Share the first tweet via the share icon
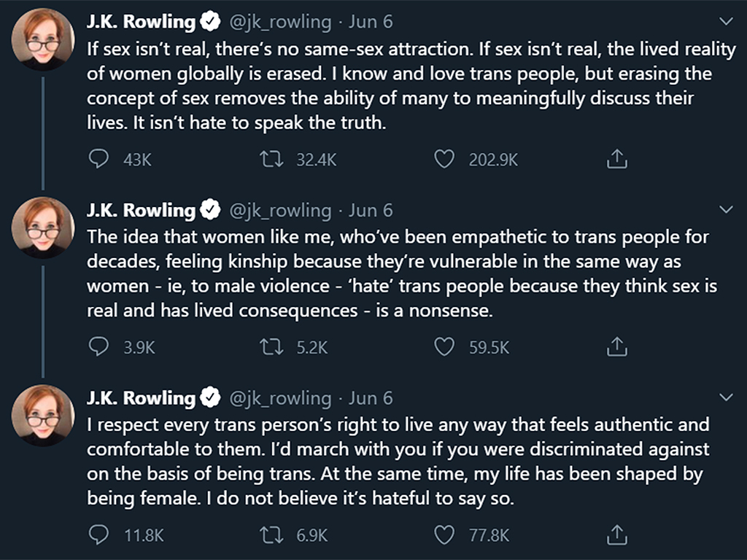The width and height of the screenshot is (747, 560). (x=616, y=158)
